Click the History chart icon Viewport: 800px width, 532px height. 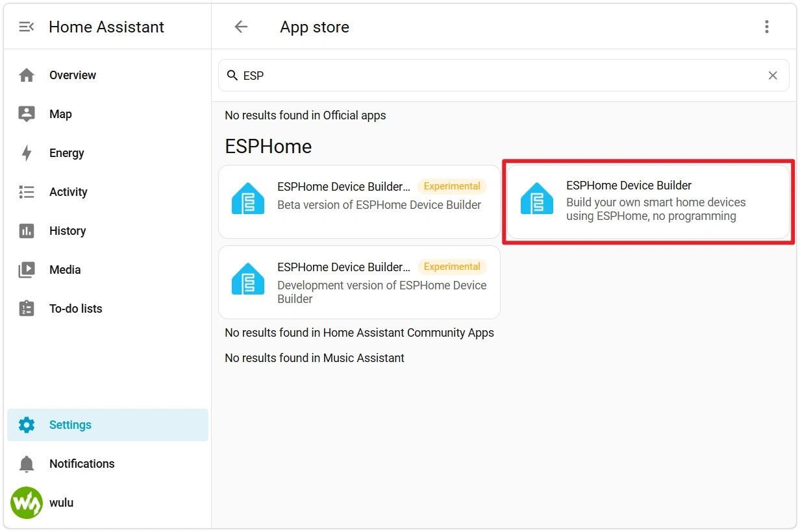point(27,231)
